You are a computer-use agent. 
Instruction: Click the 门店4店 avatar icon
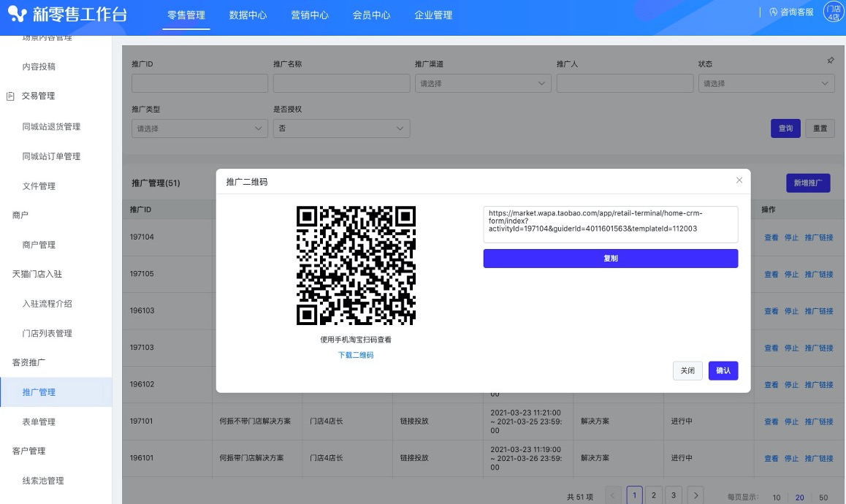834,13
